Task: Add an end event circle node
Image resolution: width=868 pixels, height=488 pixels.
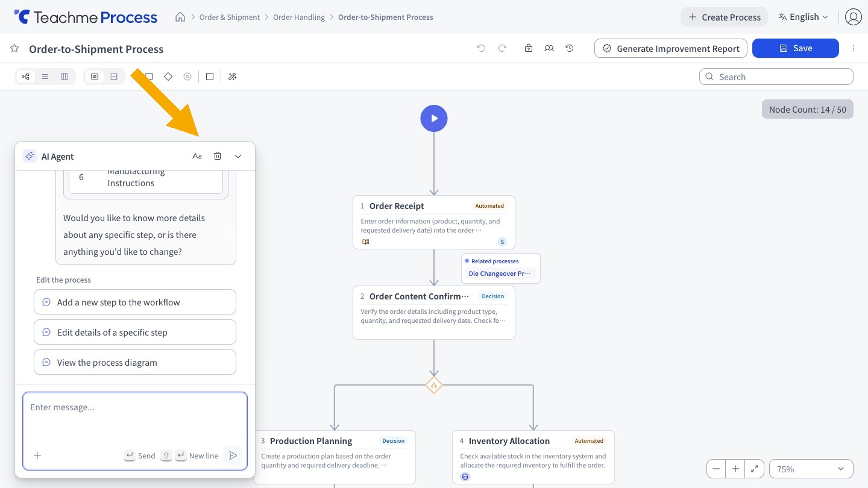Action: click(x=187, y=77)
